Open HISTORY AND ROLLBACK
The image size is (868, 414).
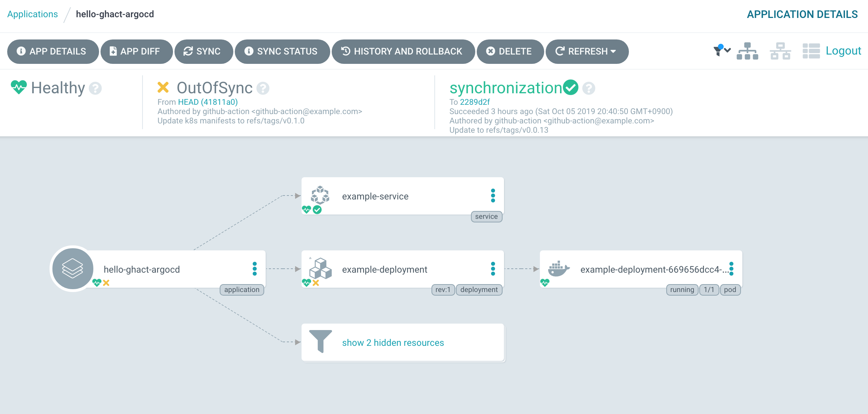pyautogui.click(x=403, y=52)
